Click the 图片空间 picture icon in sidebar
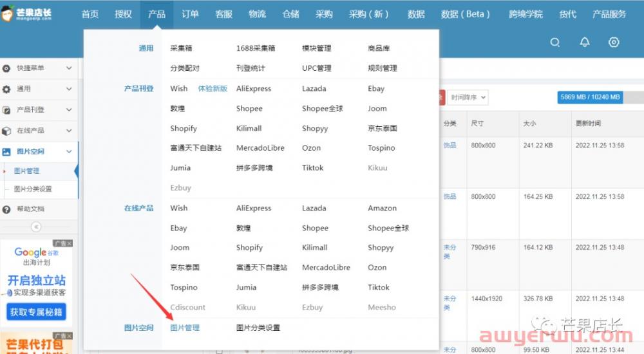The width and height of the screenshot is (644, 354). tap(6, 152)
